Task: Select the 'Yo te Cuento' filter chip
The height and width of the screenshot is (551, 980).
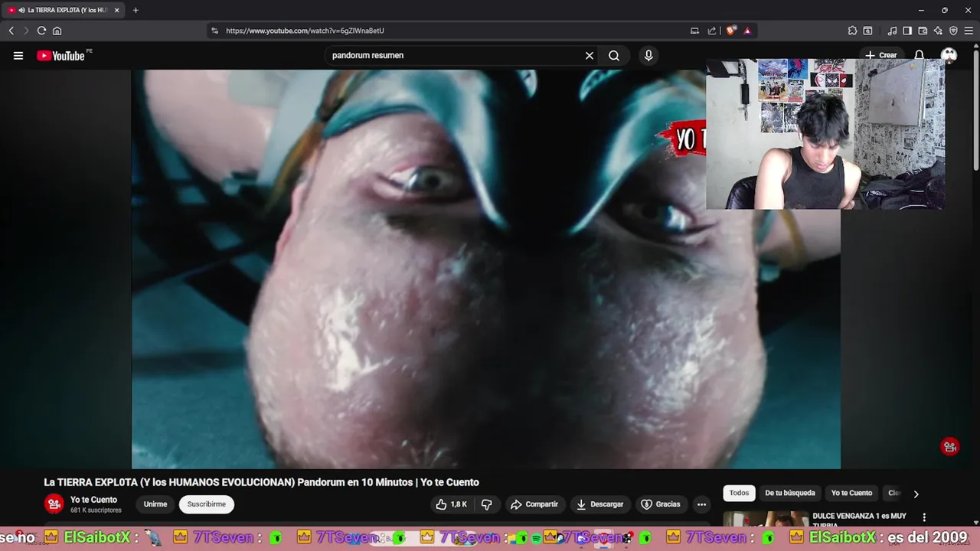Action: coord(851,493)
